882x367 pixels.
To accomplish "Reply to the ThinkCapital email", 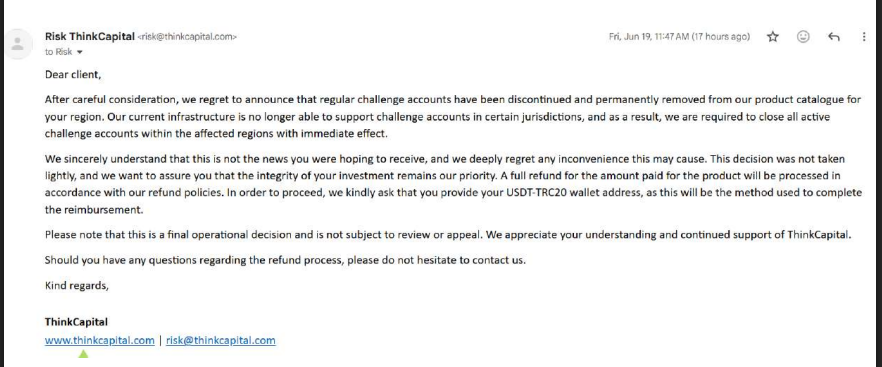I will coord(834,37).
